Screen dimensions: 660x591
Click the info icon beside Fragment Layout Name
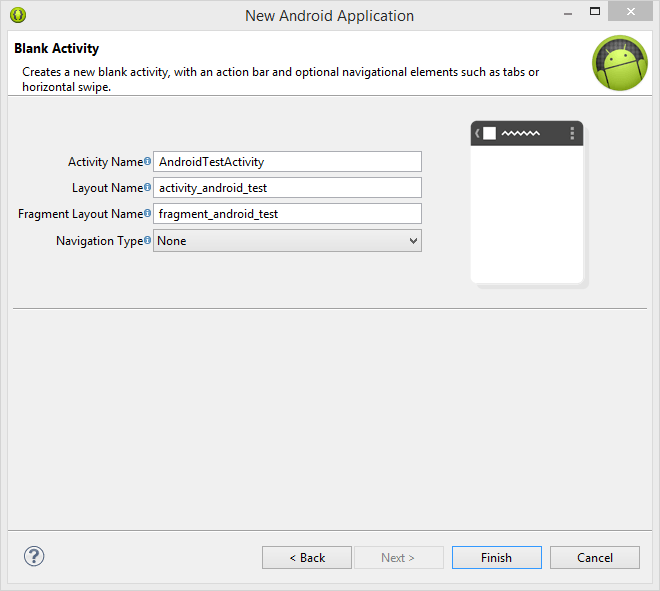pos(147,213)
